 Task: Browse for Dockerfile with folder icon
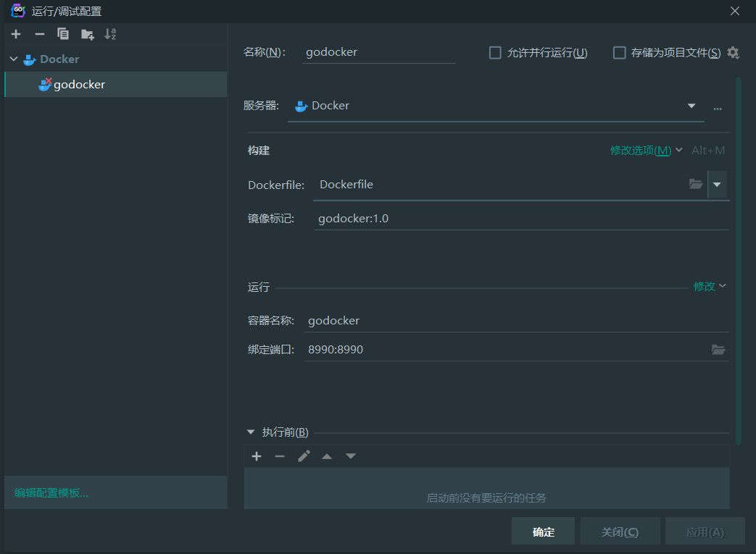point(695,184)
